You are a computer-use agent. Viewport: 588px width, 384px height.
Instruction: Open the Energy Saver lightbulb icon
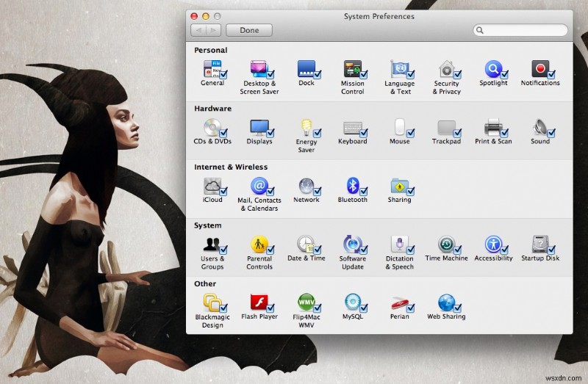coord(306,128)
